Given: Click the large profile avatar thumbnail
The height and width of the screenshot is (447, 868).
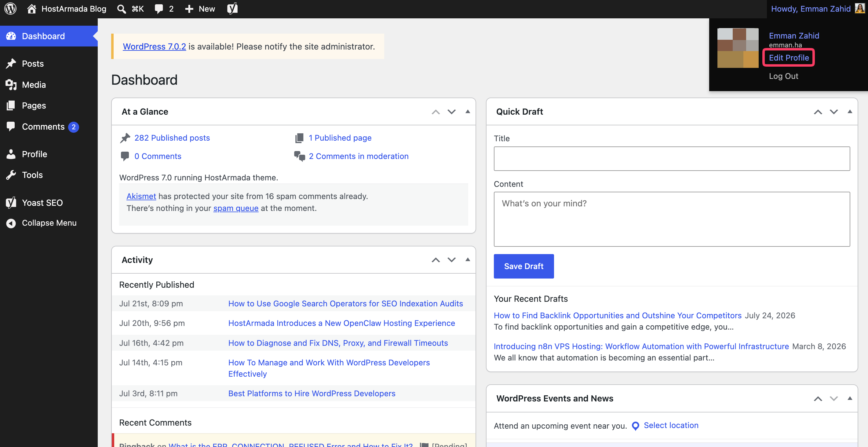Looking at the screenshot, I should click(x=738, y=48).
